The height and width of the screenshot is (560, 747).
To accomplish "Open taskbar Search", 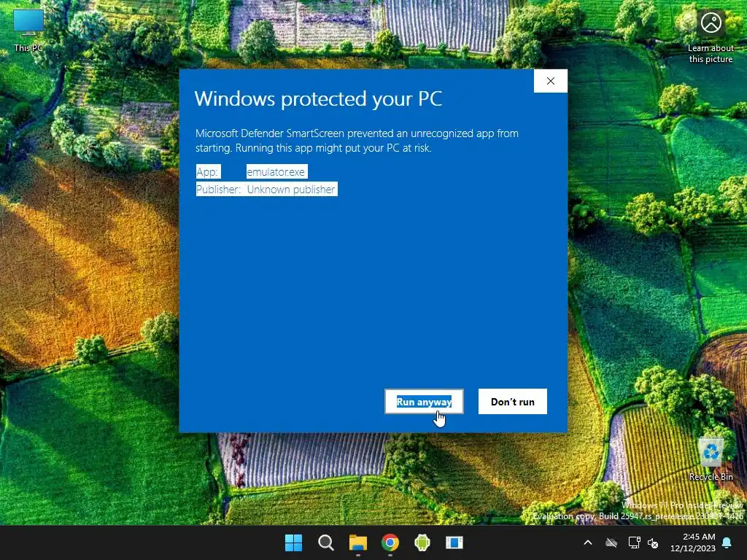I will click(326, 542).
